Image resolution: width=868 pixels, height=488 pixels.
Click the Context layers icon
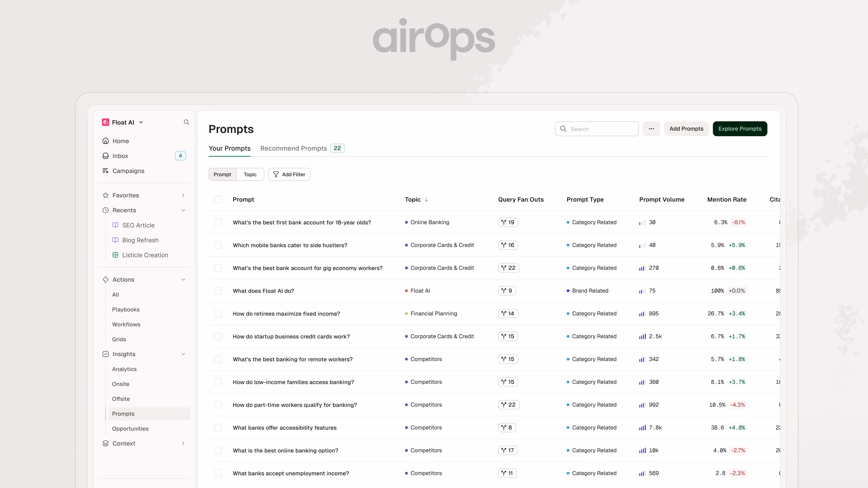[106, 443]
